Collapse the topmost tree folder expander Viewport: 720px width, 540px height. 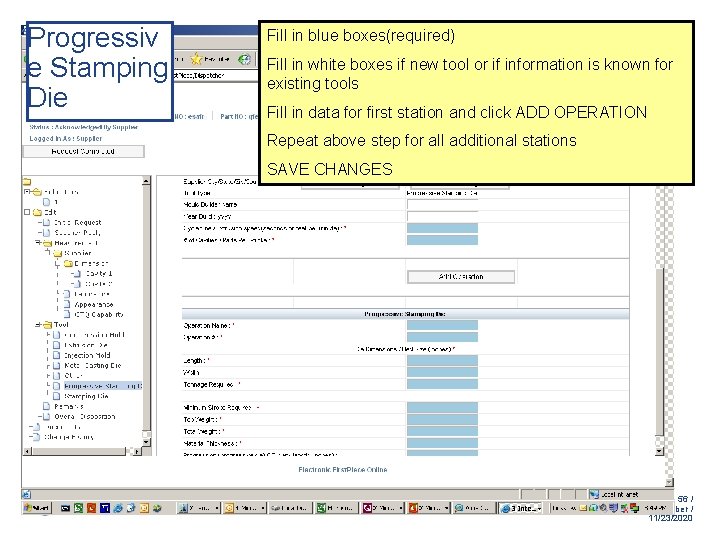pyautogui.click(x=27, y=191)
